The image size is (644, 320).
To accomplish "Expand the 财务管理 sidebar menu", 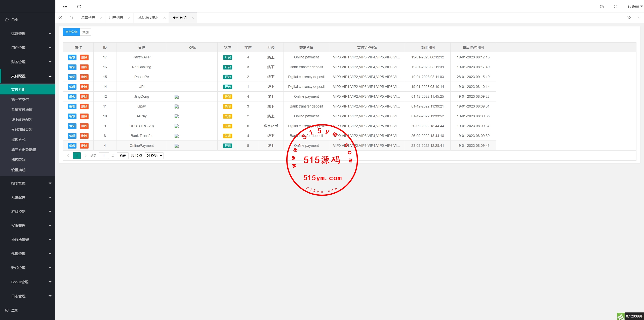I will coord(28,62).
